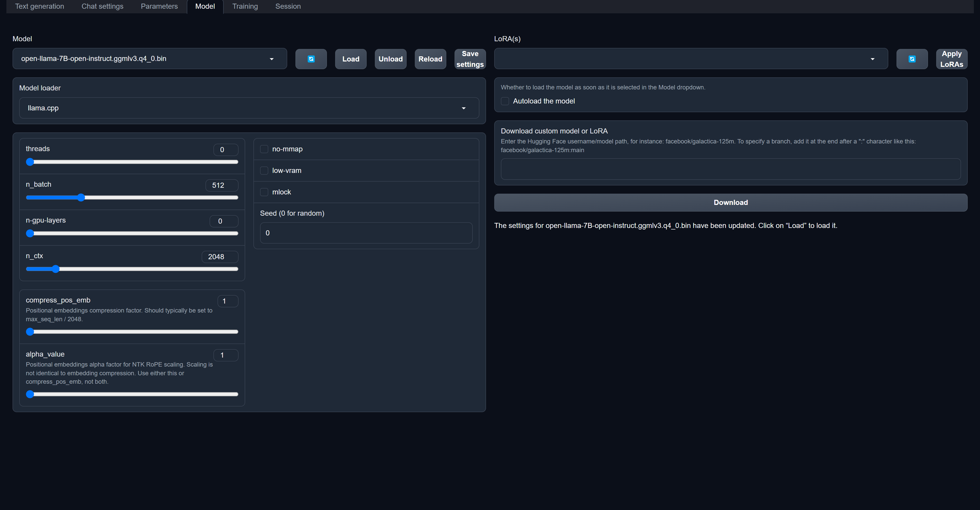Click the Hugging Face model path input field
980x510 pixels.
click(x=730, y=169)
